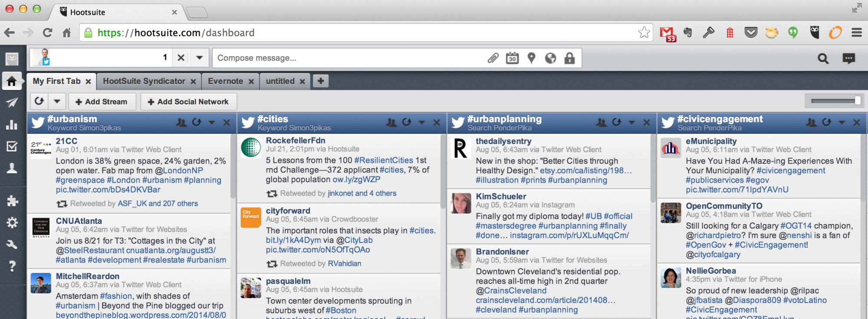The height and width of the screenshot is (319, 868).
Task: Open the thedailysentry username link
Action: point(503,141)
